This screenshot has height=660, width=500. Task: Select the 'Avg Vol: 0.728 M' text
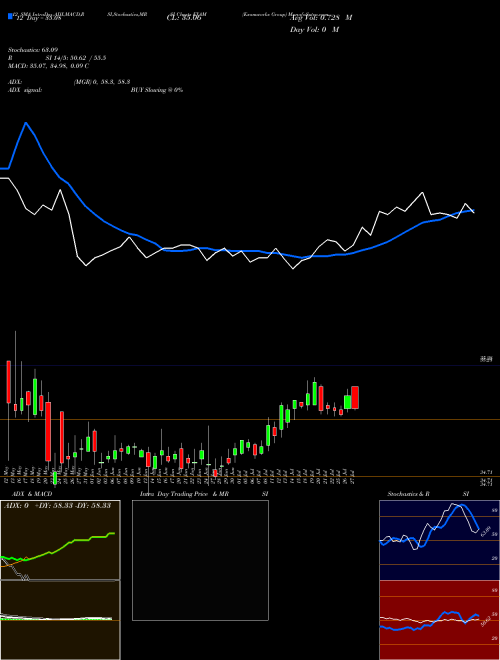(x=321, y=18)
